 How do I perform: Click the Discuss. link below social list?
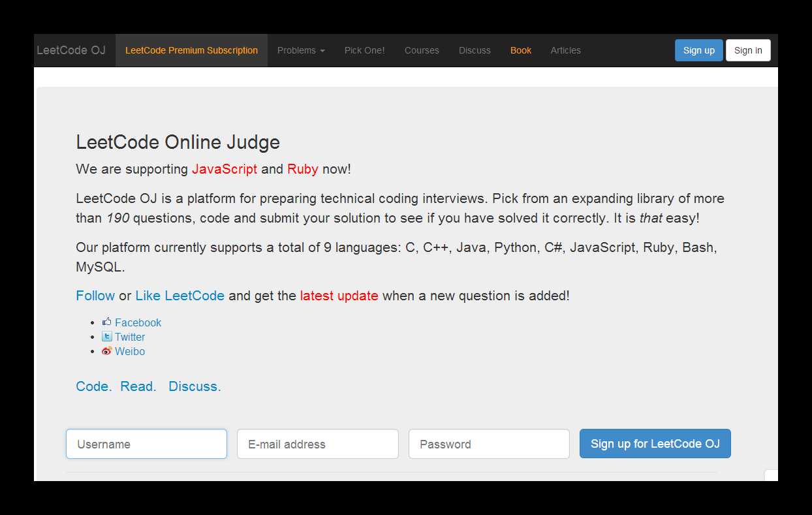[x=195, y=386]
